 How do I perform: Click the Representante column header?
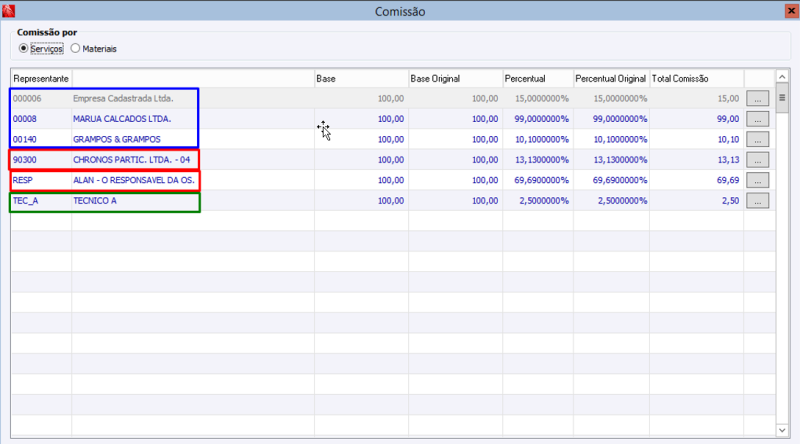point(41,79)
